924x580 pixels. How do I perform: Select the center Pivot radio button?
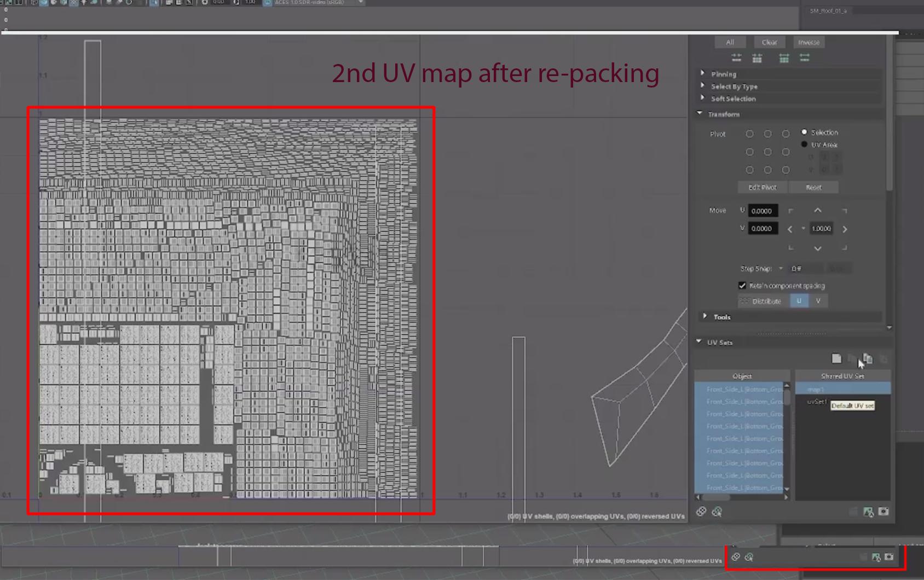(x=767, y=152)
